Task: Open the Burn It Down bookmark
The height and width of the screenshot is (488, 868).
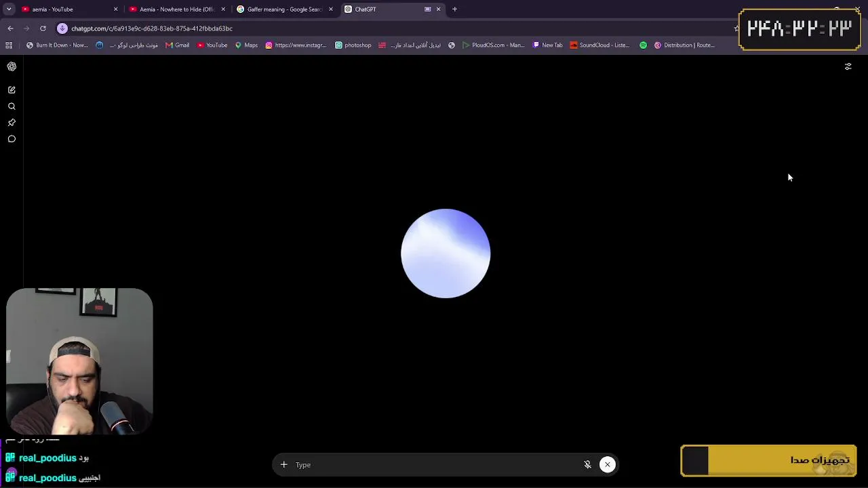Action: point(57,45)
